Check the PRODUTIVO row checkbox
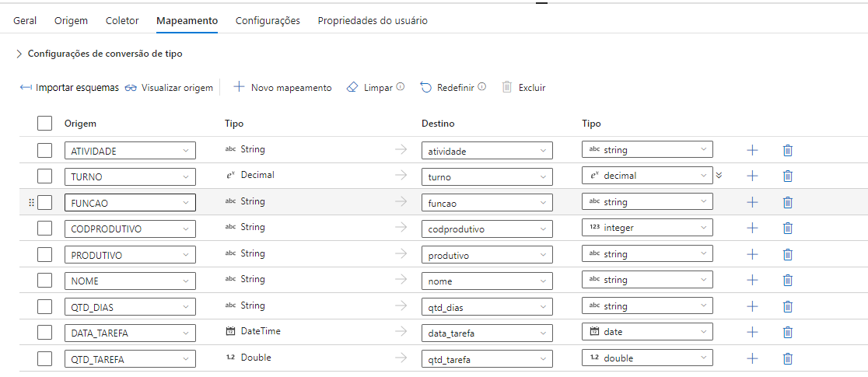This screenshot has width=868, height=377. [x=45, y=254]
